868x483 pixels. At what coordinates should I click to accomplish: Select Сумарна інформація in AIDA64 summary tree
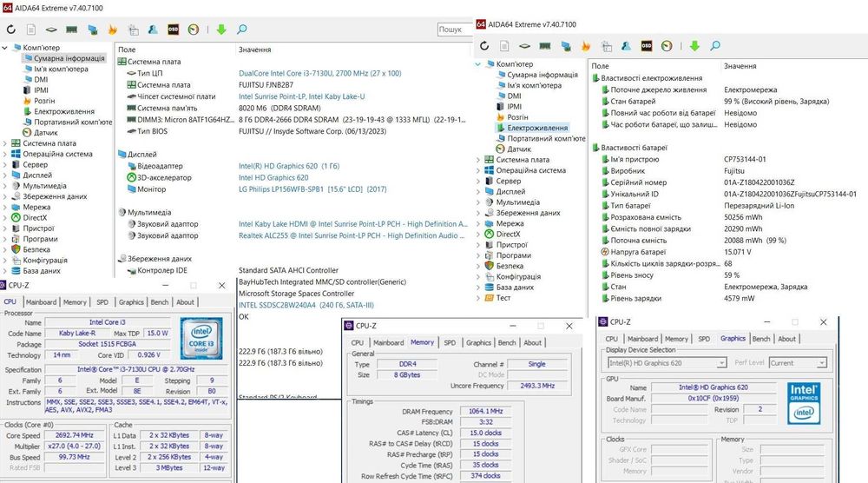pyautogui.click(x=69, y=58)
